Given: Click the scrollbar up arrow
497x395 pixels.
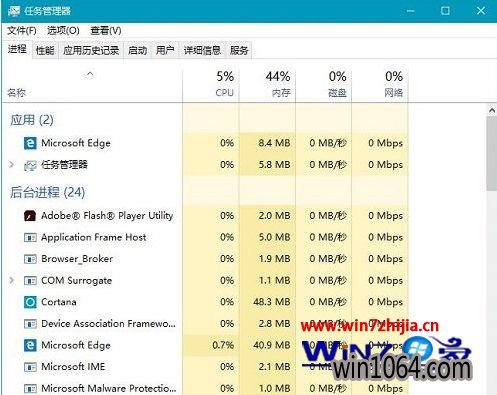Looking at the screenshot, I should click(492, 110).
